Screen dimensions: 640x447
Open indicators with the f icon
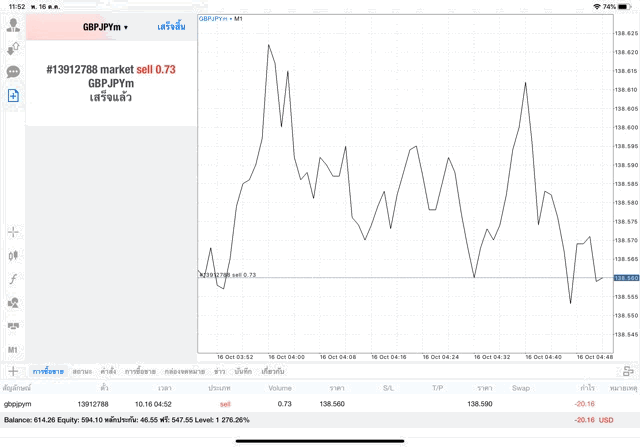(13, 279)
